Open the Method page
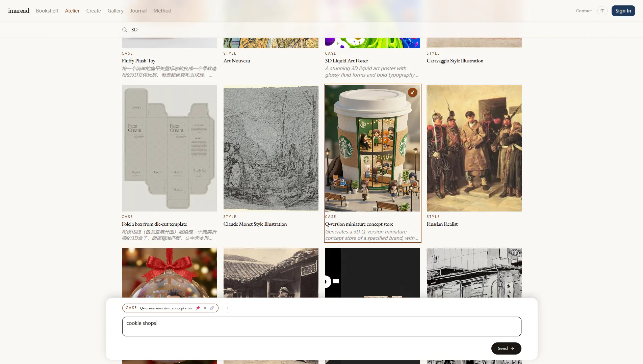 click(162, 11)
